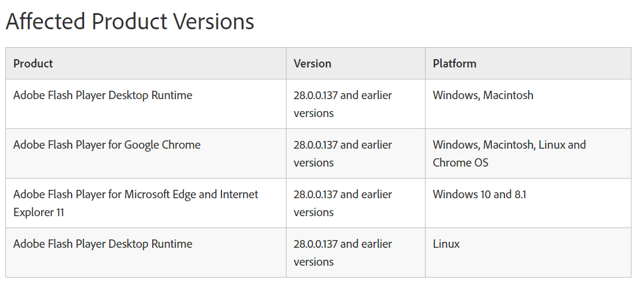Select the Desktop Runtime product cell for Linux
The width and height of the screenshot is (644, 286).
click(103, 244)
